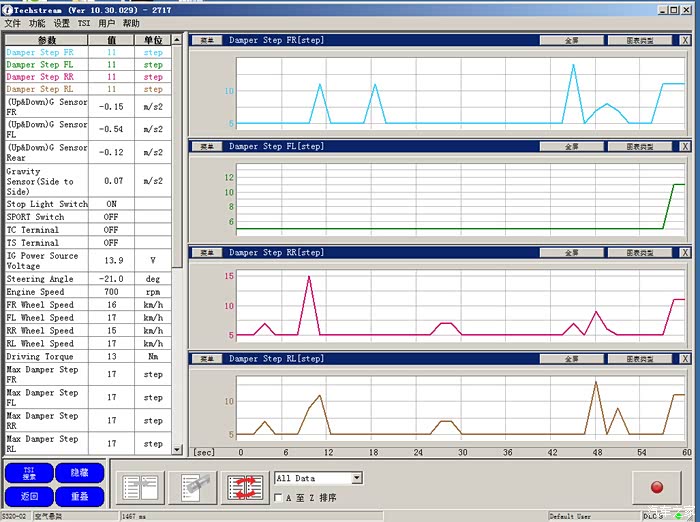Enable the A to Z sort checkbox
The image size is (700, 522).
pyautogui.click(x=279, y=497)
